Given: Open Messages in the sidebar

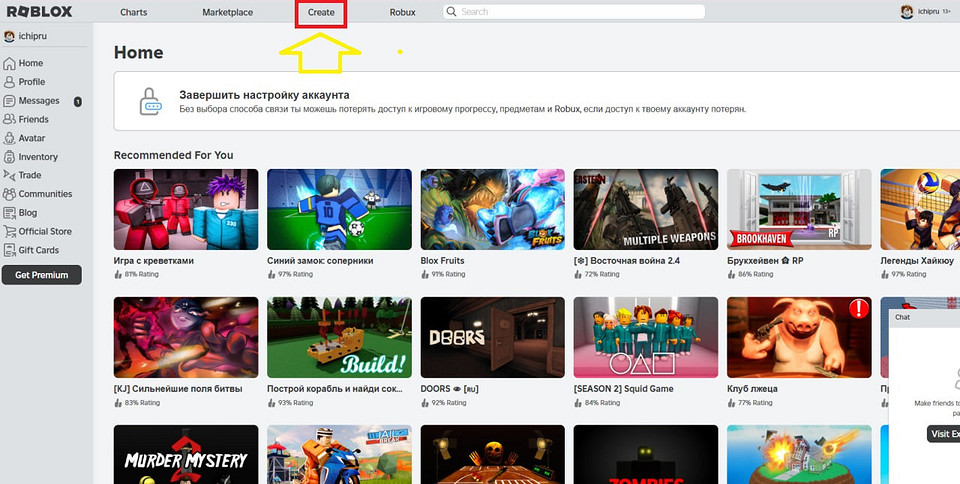Looking at the screenshot, I should (38, 101).
